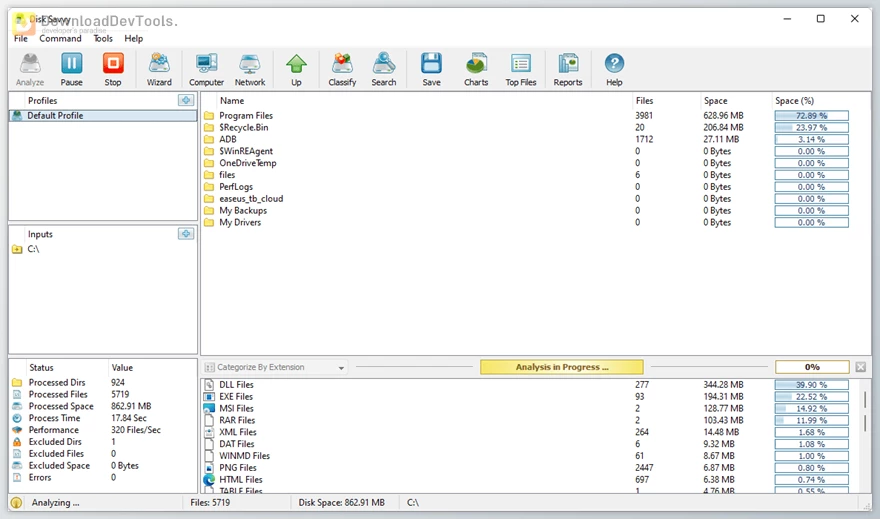
Task: Add a new input with plus button
Action: (x=186, y=233)
